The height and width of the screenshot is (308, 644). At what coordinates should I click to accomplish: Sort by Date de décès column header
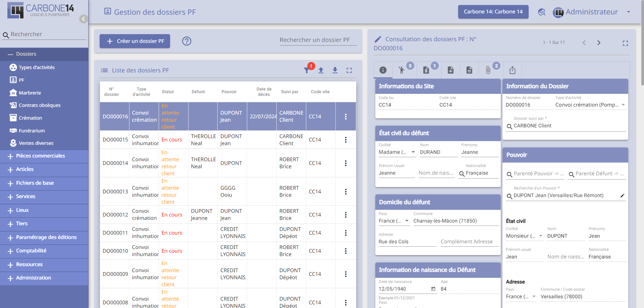pyautogui.click(x=264, y=92)
